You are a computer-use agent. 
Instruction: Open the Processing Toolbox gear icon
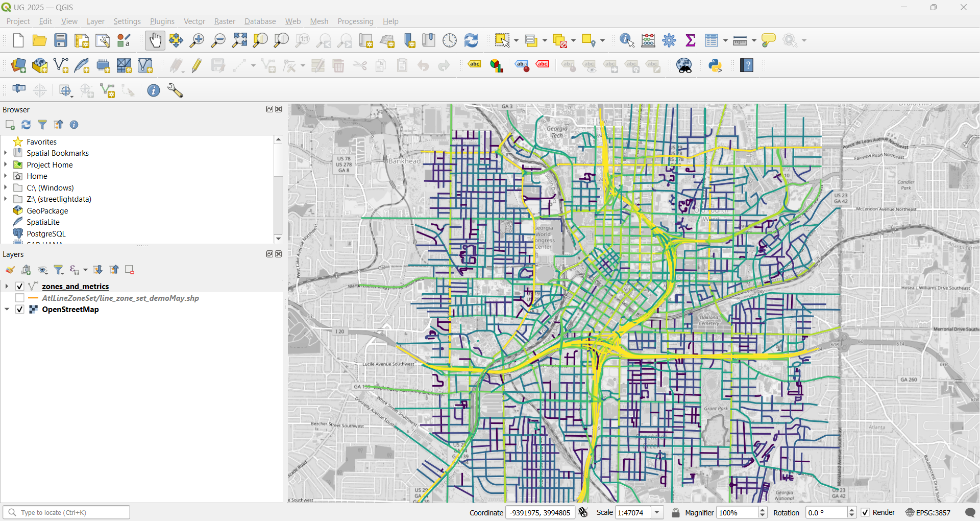(669, 40)
